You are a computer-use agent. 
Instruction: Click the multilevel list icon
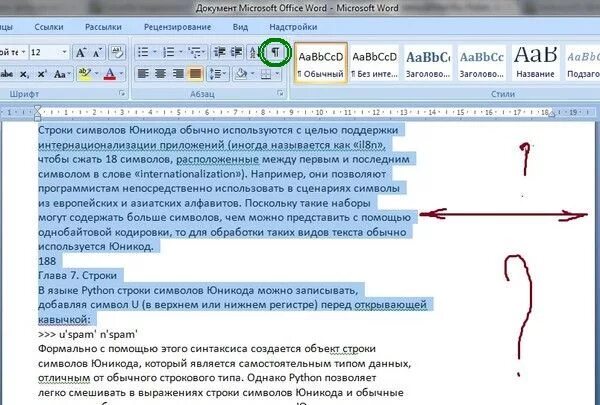(x=196, y=52)
